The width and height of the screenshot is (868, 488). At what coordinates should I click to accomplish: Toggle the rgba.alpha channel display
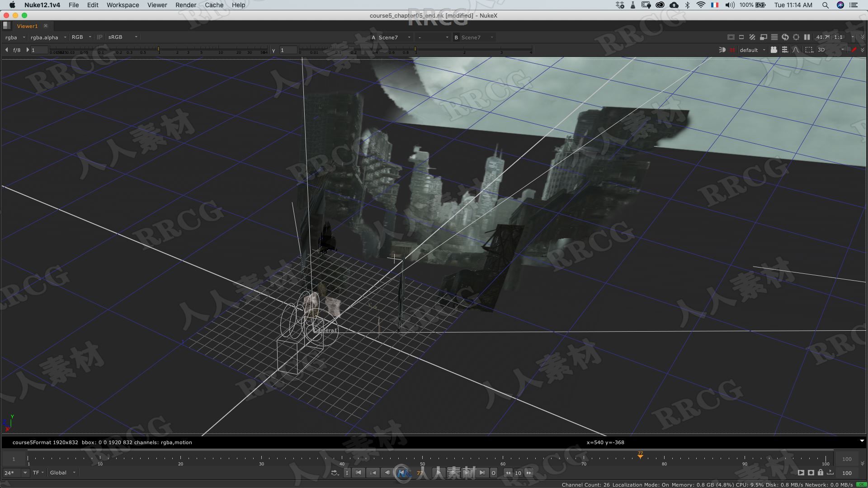[x=45, y=37]
